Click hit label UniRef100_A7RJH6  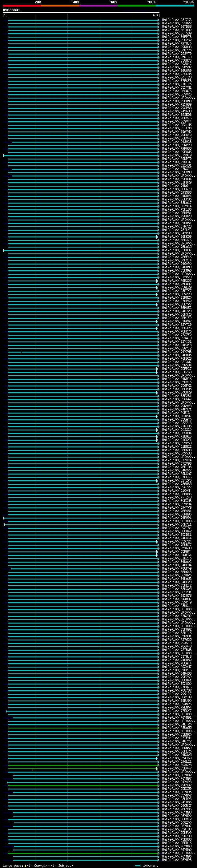177,426
